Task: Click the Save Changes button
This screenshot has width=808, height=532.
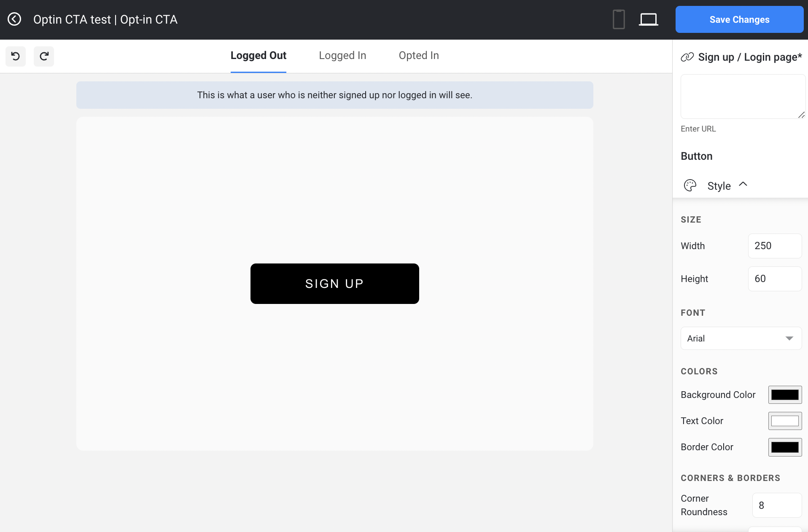Action: (x=739, y=19)
